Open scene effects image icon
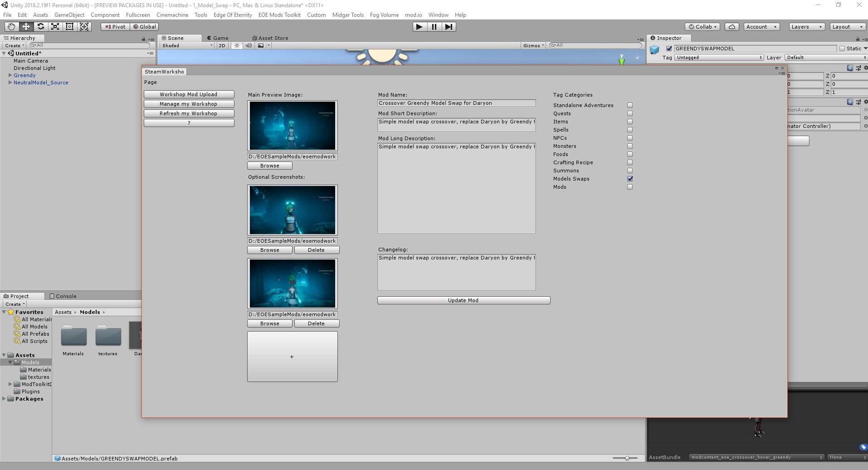The width and height of the screenshot is (868, 470). click(261, 45)
